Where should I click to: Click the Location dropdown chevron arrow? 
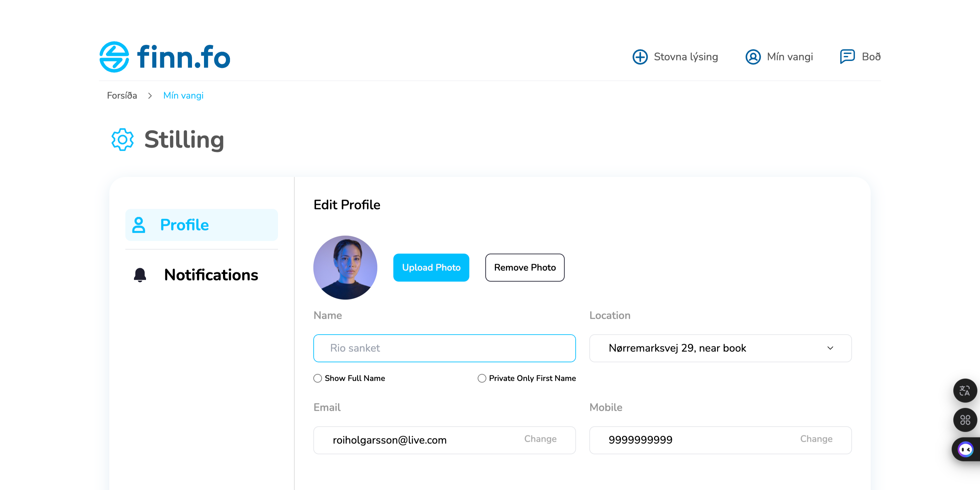click(830, 348)
